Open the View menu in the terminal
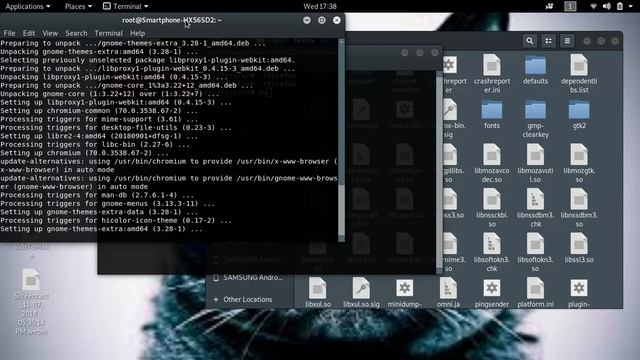The width and height of the screenshot is (640, 360). point(50,33)
